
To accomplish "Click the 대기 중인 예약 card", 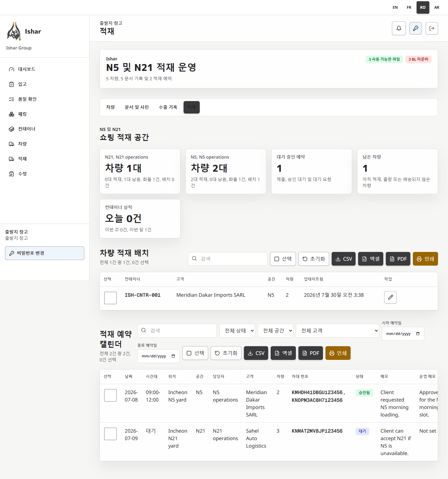I will (x=312, y=171).
